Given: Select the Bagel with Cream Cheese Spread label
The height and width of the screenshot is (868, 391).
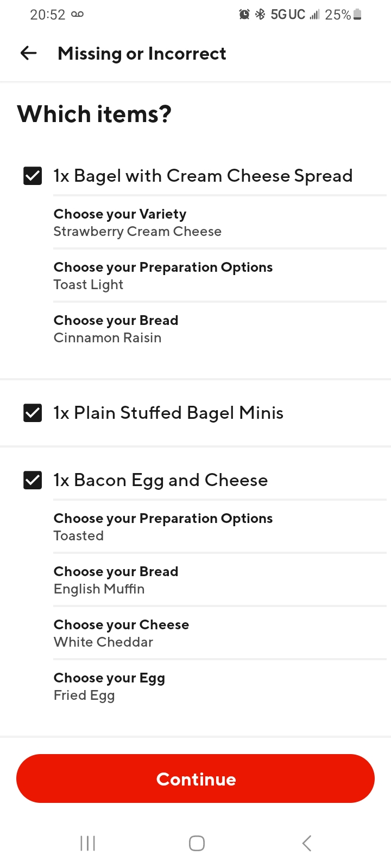Looking at the screenshot, I should (x=203, y=176).
